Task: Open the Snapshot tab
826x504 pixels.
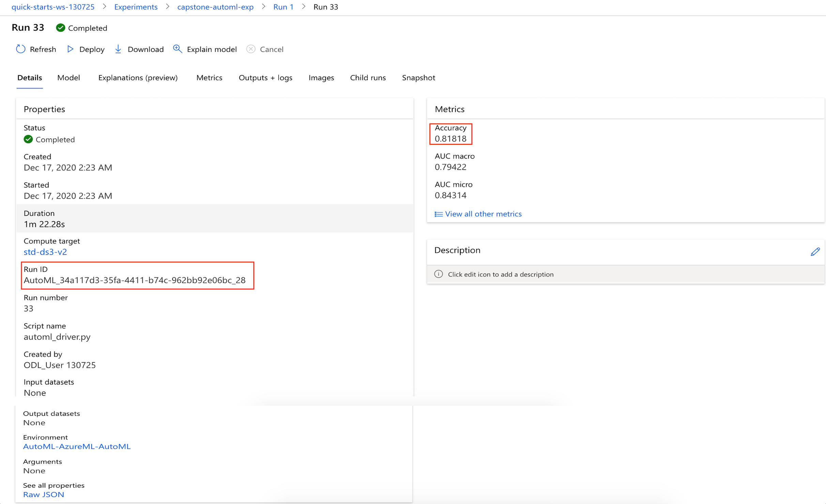Action: coord(418,78)
